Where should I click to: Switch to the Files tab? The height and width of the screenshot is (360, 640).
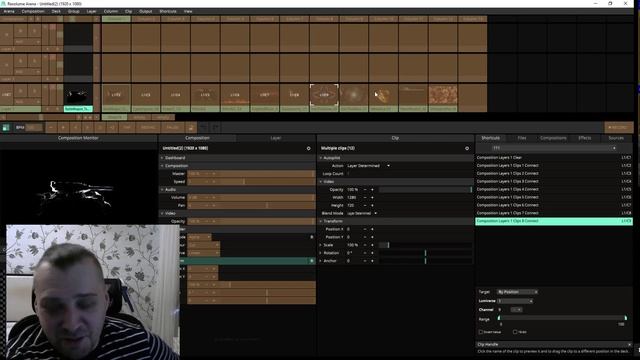(522, 138)
